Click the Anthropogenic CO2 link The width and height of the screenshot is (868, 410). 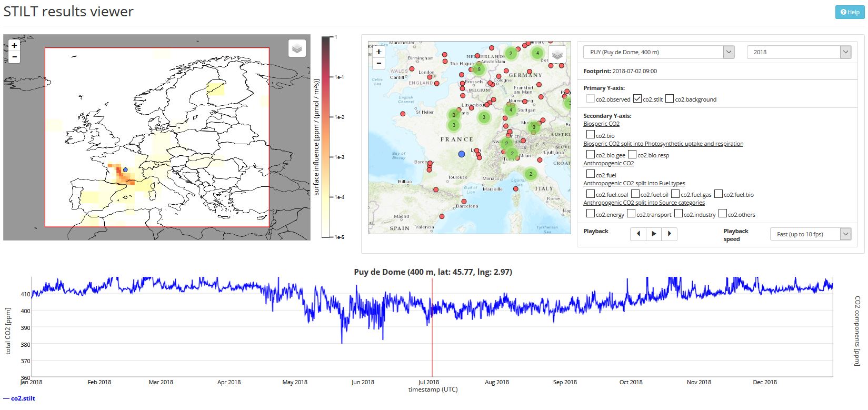click(608, 164)
